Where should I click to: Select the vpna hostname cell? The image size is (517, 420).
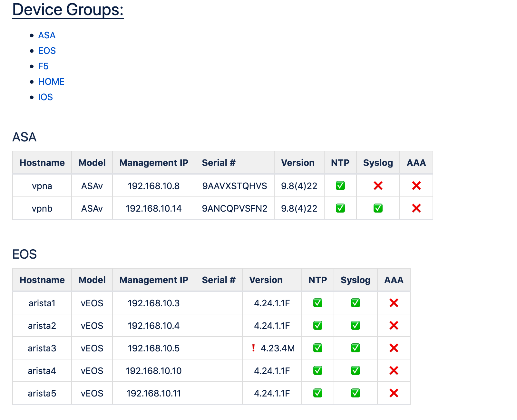pyautogui.click(x=42, y=186)
